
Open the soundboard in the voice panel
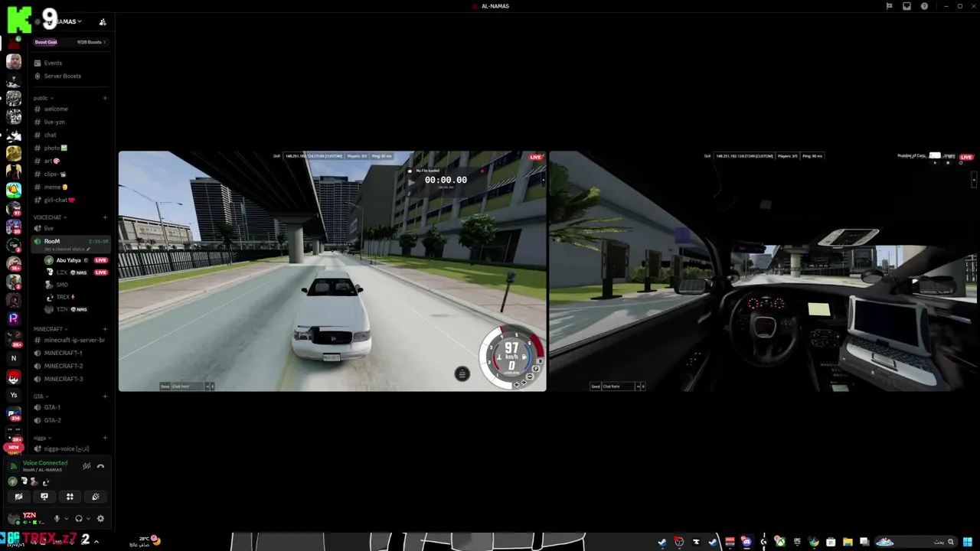96,497
